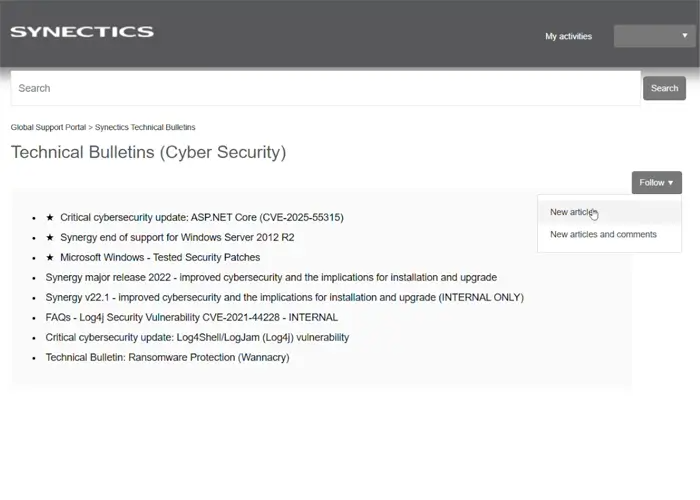Open Ransomware Protection (Wannacry) bulletin
Screen dimensions: 700x500
click(167, 357)
